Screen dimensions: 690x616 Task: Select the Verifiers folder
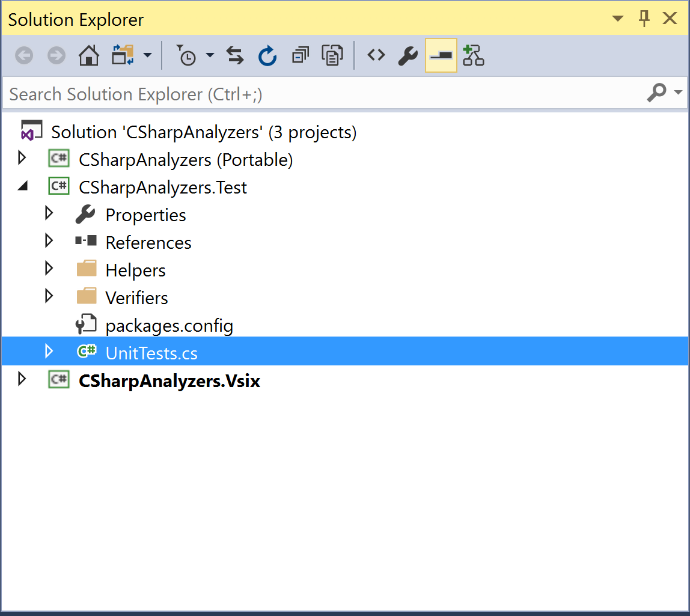(x=137, y=298)
